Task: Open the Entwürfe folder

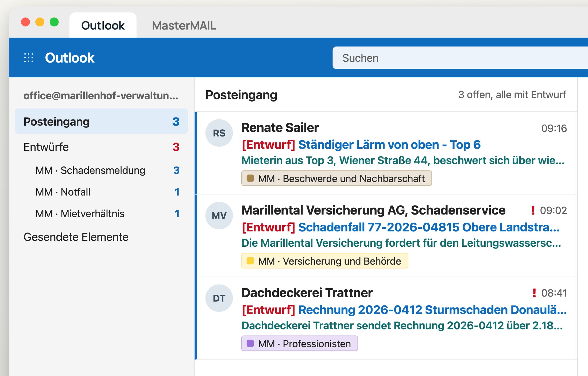Action: [101, 147]
